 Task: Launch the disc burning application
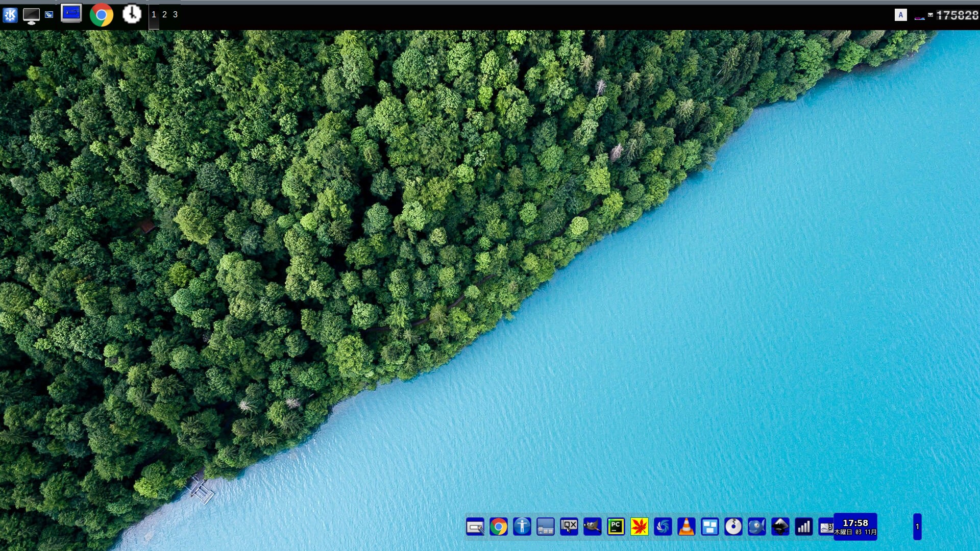(734, 527)
